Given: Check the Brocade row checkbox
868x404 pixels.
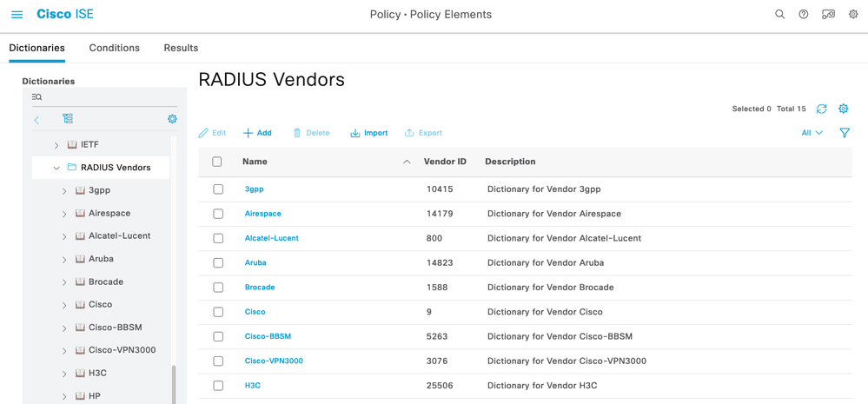Looking at the screenshot, I should point(218,288).
